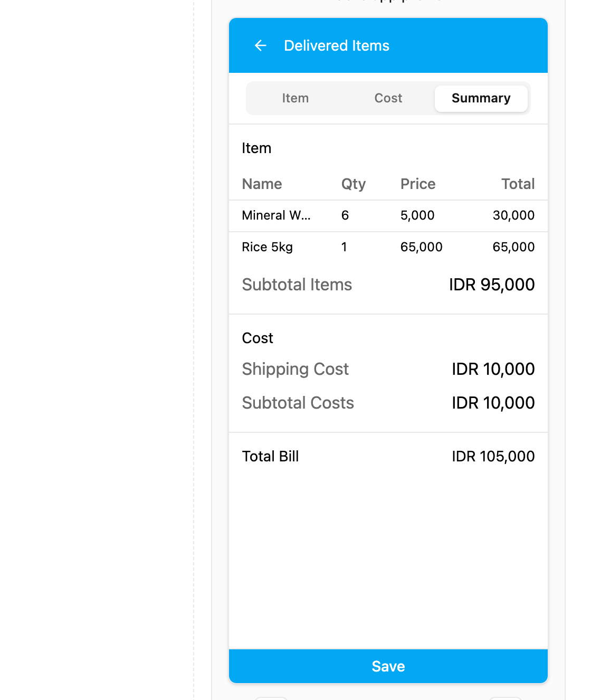
Task: Click the 'Subtotal Items' label
Action: [297, 285]
